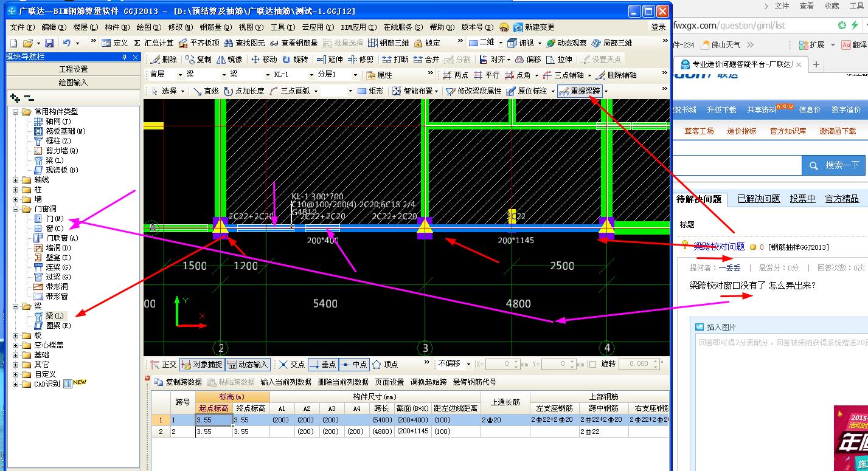Image resolution: width=868 pixels, height=471 pixels.
Task: Select the 打断 (break) tool
Action: click(x=395, y=59)
